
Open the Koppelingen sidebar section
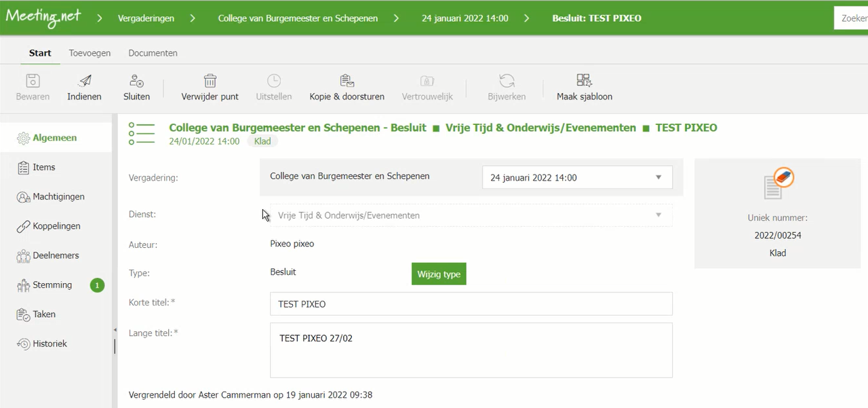point(56,226)
